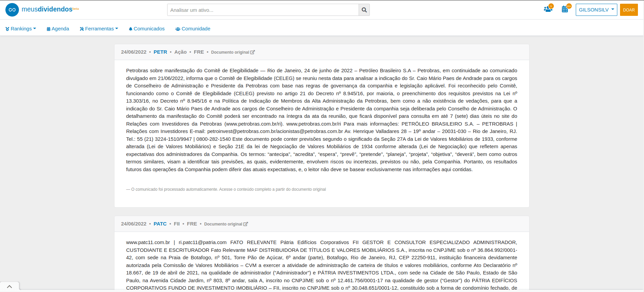Click the meusdividendos infinity logo icon

12,10
